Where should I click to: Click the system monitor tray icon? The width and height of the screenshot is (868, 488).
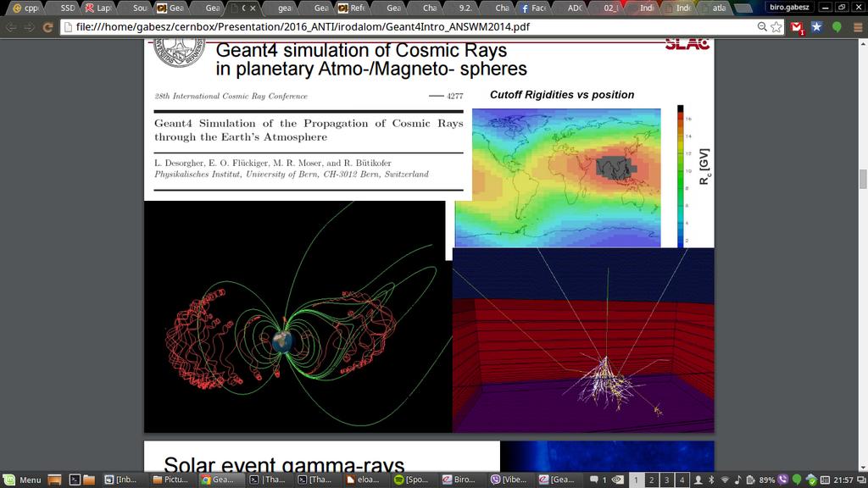pos(825,480)
